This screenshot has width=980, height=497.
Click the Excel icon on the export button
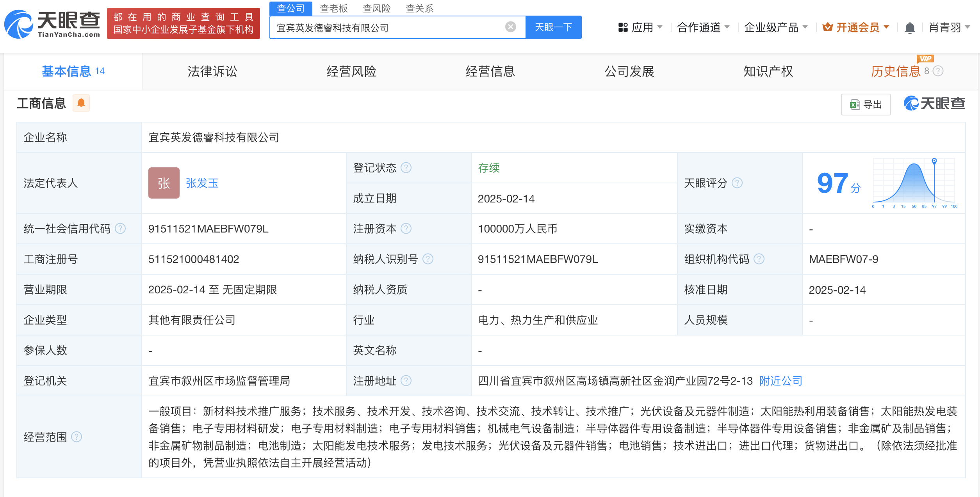click(x=855, y=105)
